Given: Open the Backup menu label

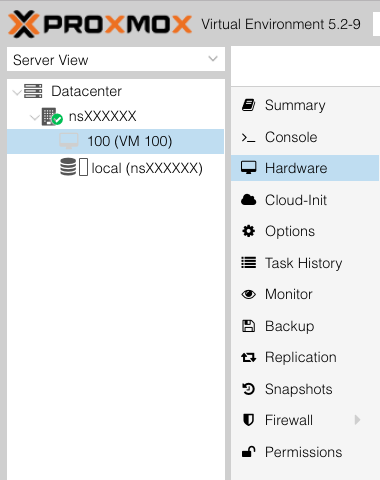Looking at the screenshot, I should pyautogui.click(x=289, y=326).
